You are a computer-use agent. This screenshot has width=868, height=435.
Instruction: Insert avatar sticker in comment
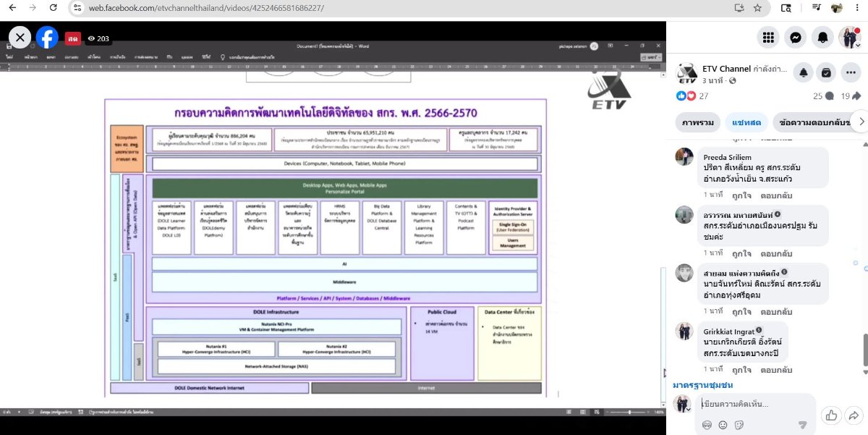pyautogui.click(x=707, y=425)
